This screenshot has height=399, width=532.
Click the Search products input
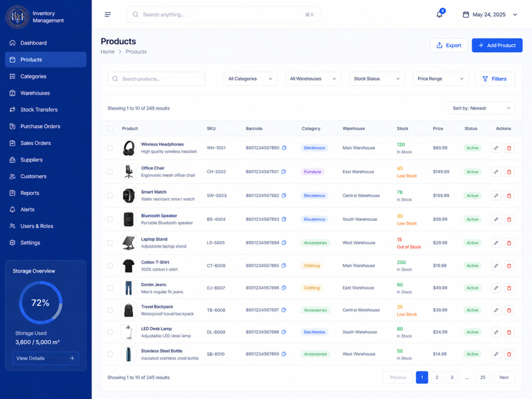tap(156, 79)
